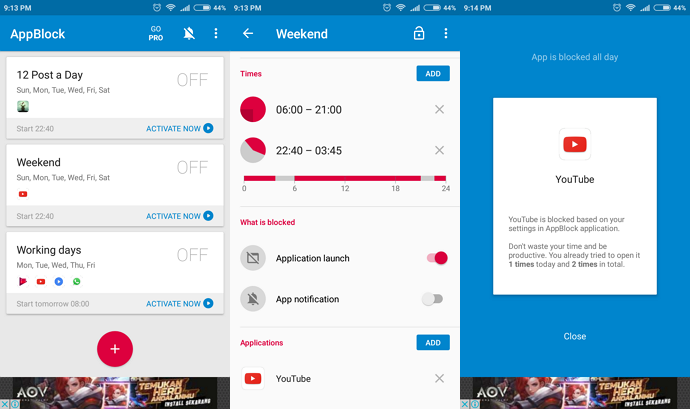Tap the muted notification bell in AppBlock header
Viewport: 690px width, 409px height.
tap(189, 33)
